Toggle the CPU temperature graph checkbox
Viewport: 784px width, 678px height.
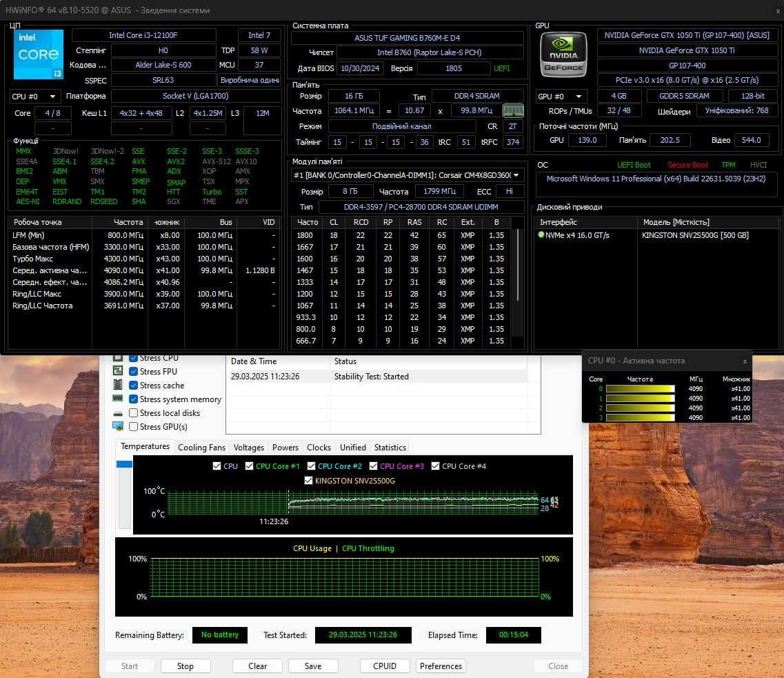[217, 466]
